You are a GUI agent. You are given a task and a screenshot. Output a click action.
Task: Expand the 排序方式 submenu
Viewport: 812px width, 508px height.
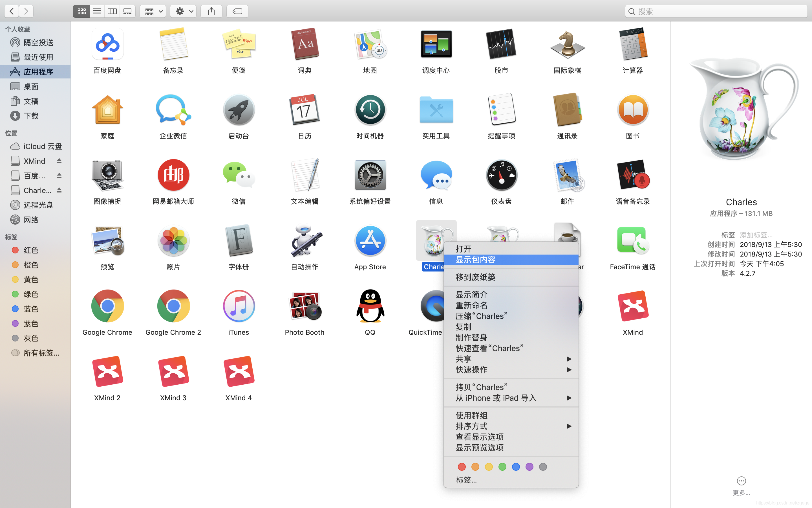[511, 426]
